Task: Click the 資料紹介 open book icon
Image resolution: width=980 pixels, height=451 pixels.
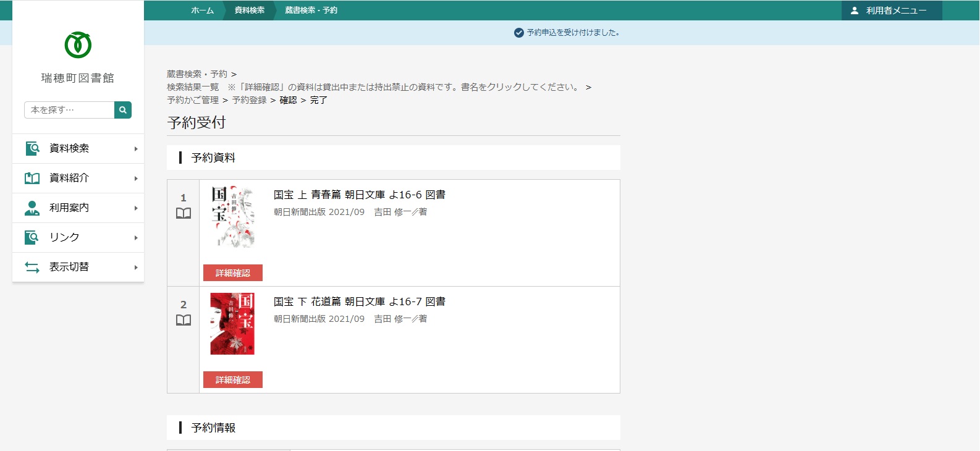Action: pyautogui.click(x=32, y=178)
